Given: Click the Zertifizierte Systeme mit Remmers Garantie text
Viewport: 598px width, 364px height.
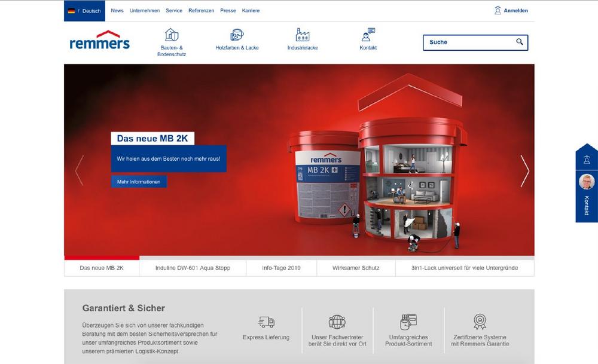Looking at the screenshot, I should (480, 340).
